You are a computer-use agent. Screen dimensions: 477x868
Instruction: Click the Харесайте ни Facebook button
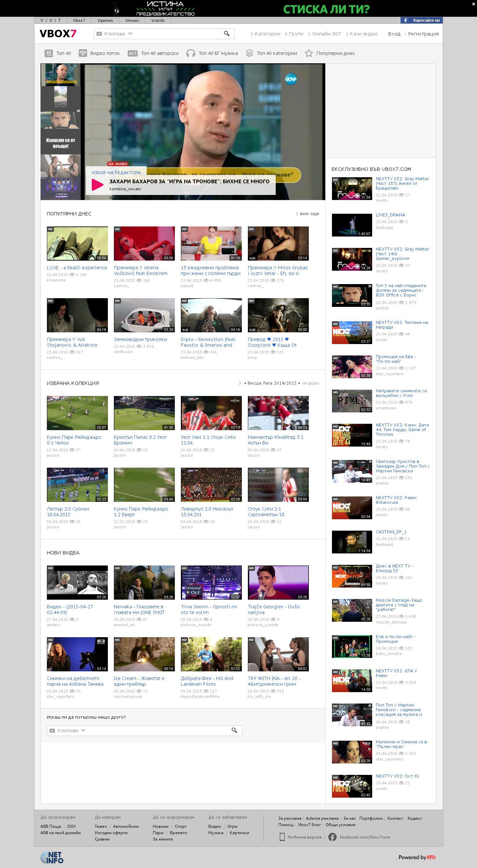click(x=422, y=20)
